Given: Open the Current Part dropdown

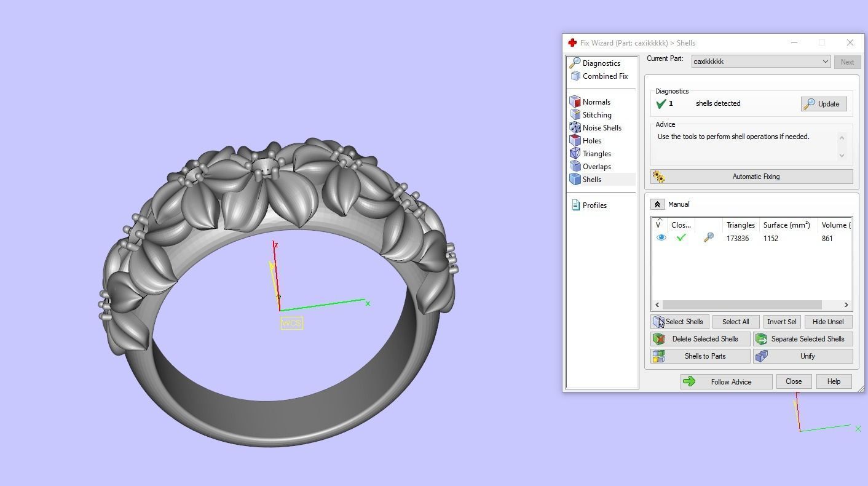Looking at the screenshot, I should click(x=761, y=62).
